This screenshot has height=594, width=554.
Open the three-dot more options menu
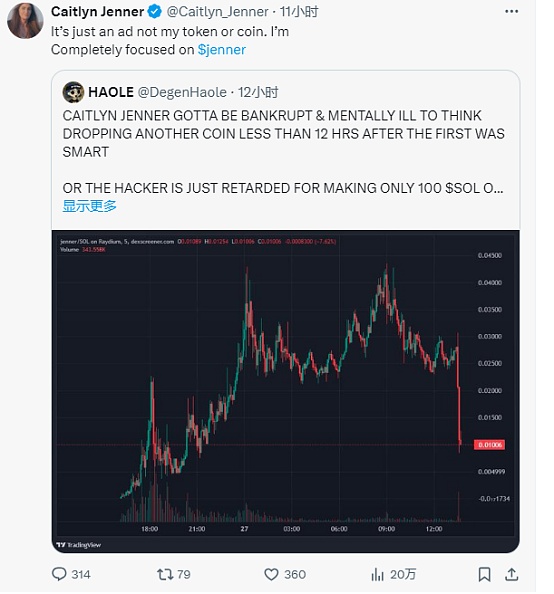pyautogui.click(x=512, y=11)
